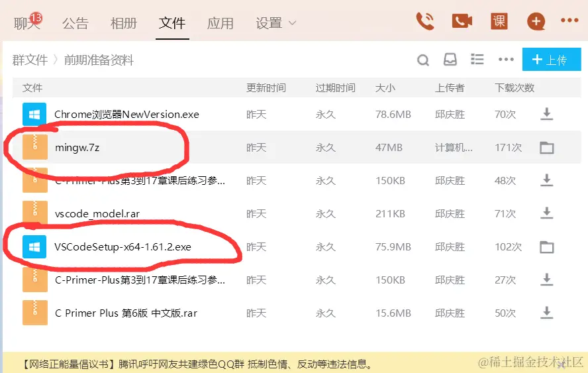Select file name mingw.7z

77,148
